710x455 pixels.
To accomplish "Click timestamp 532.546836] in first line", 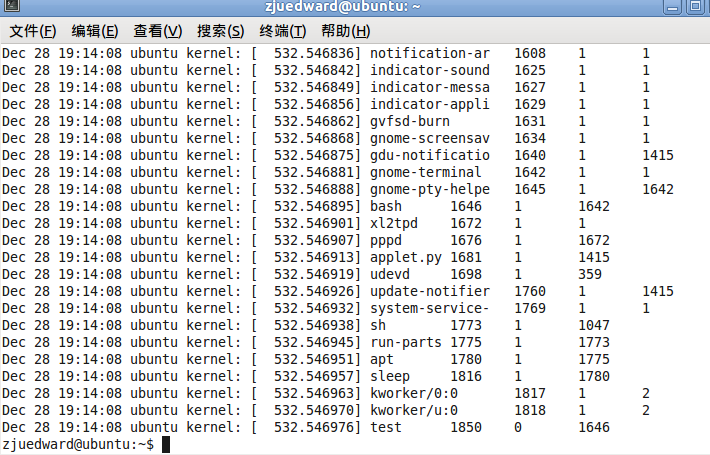I will pyautogui.click(x=317, y=53).
